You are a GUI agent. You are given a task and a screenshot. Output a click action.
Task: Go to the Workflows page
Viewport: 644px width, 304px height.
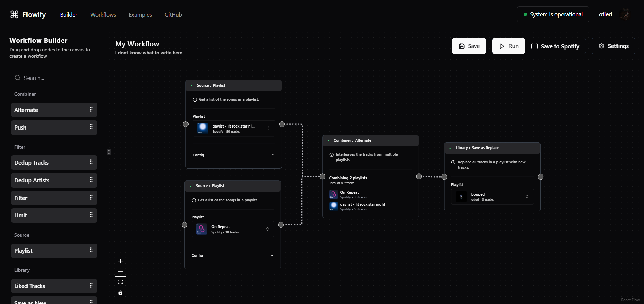coord(103,15)
